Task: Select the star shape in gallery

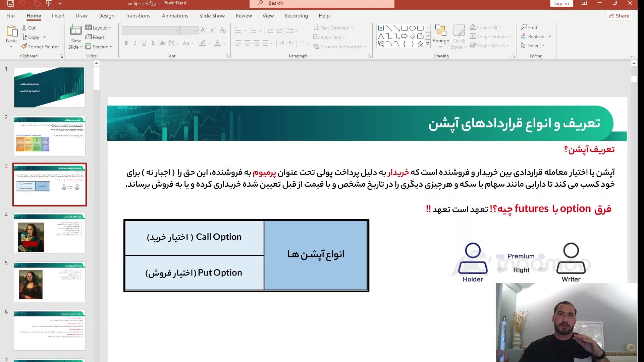Action: coord(420,44)
